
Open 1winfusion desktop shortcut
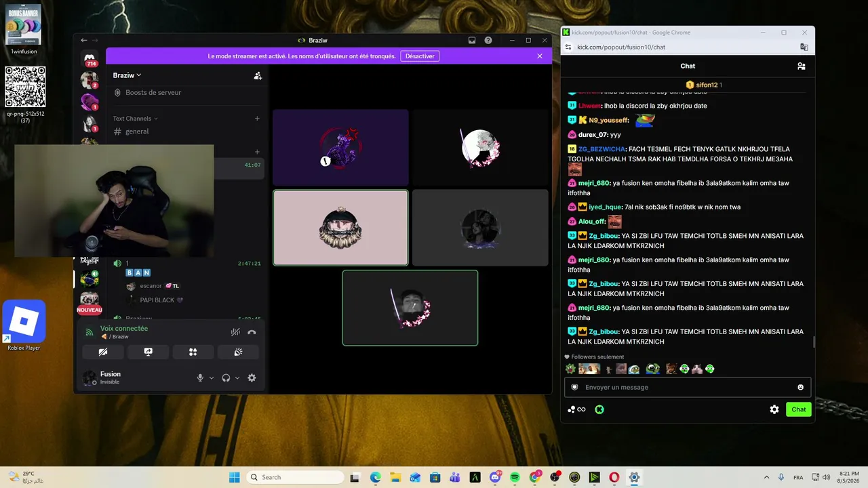[24, 30]
